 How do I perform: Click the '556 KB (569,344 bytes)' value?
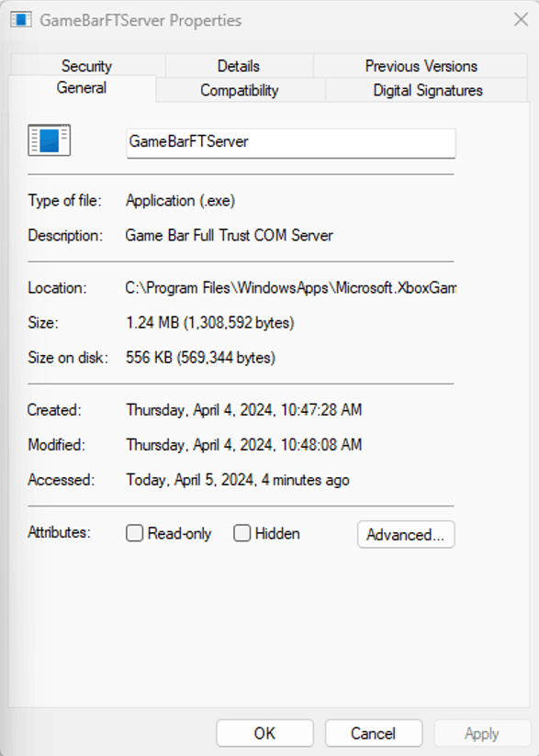200,358
